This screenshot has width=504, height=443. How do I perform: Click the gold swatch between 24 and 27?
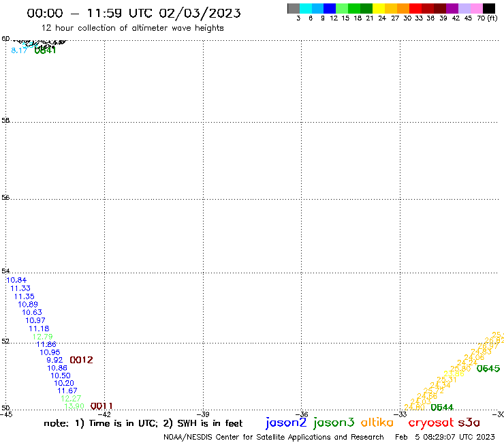391,9
